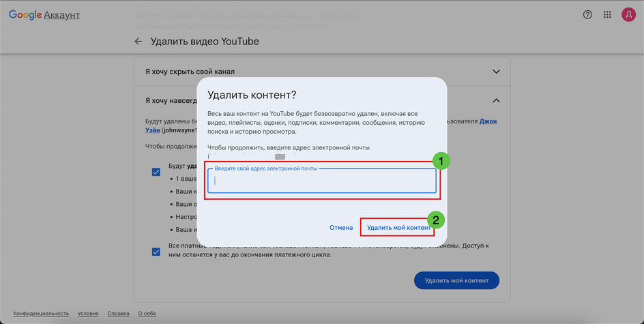Click the blue Удалить мой контент page button
The height and width of the screenshot is (324, 644).
[x=456, y=280]
